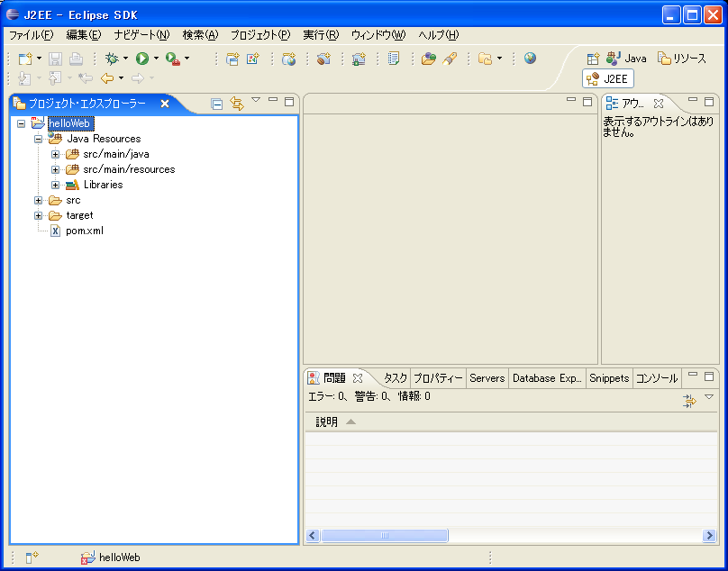
Task: Select the J2EE perspective button
Action: click(608, 79)
